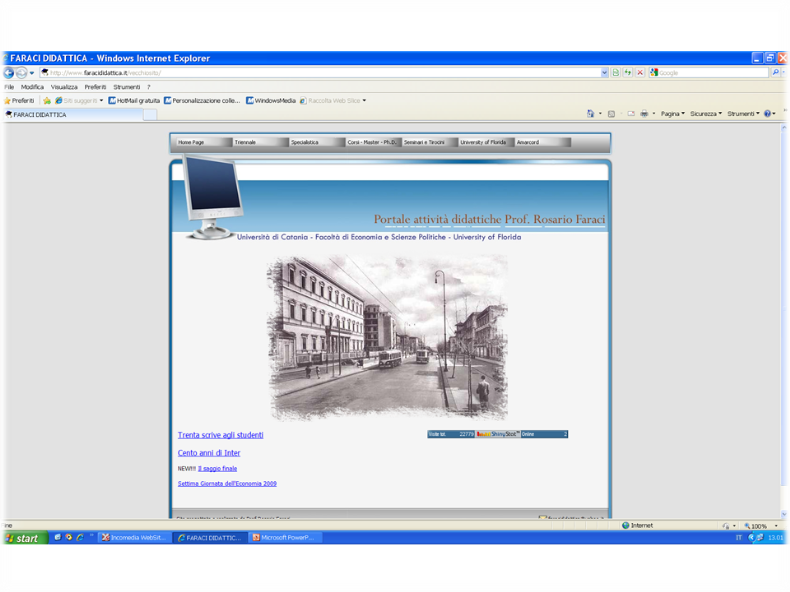Screen dimensions: 790x592
Task: Open Il saggio finale link
Action: click(217, 469)
